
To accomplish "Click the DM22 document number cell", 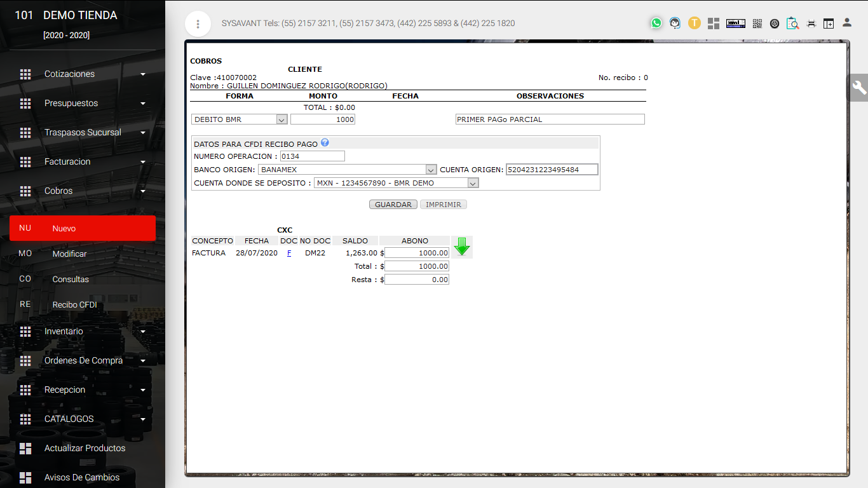I will 315,253.
